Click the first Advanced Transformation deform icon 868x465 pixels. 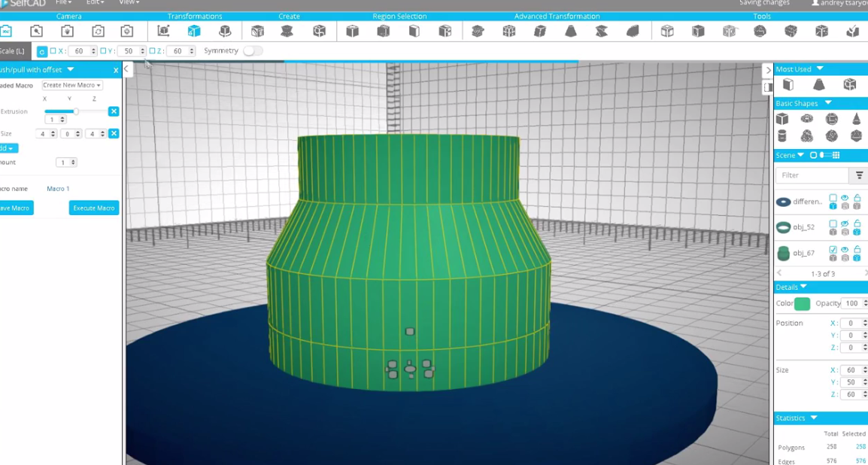pos(478,31)
